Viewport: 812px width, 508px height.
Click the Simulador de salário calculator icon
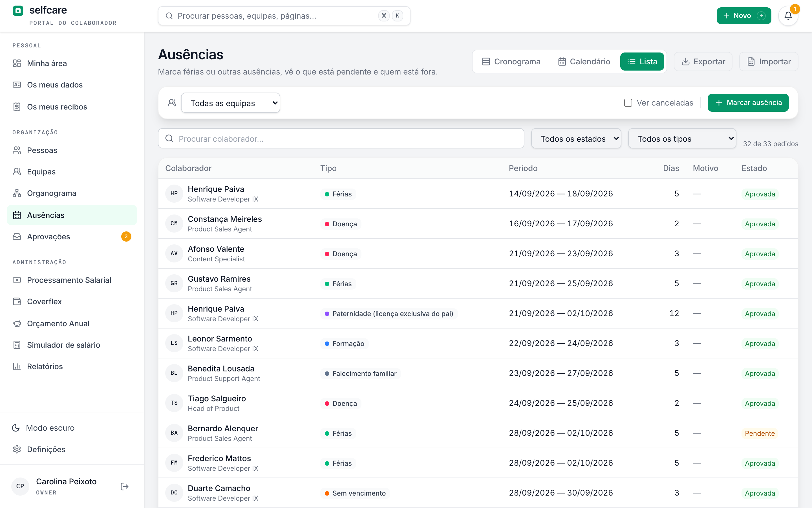coord(17,345)
